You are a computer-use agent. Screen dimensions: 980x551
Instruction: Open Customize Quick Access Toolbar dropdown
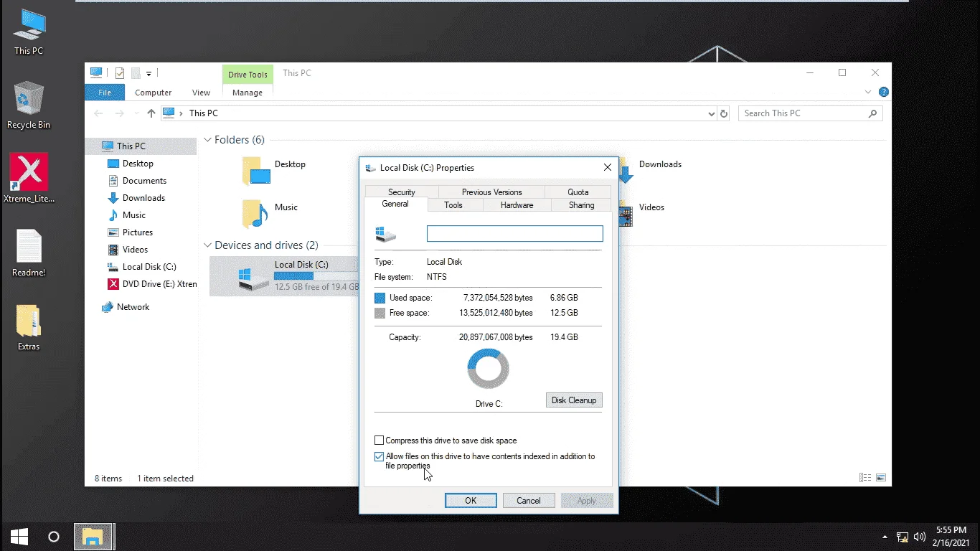click(149, 73)
